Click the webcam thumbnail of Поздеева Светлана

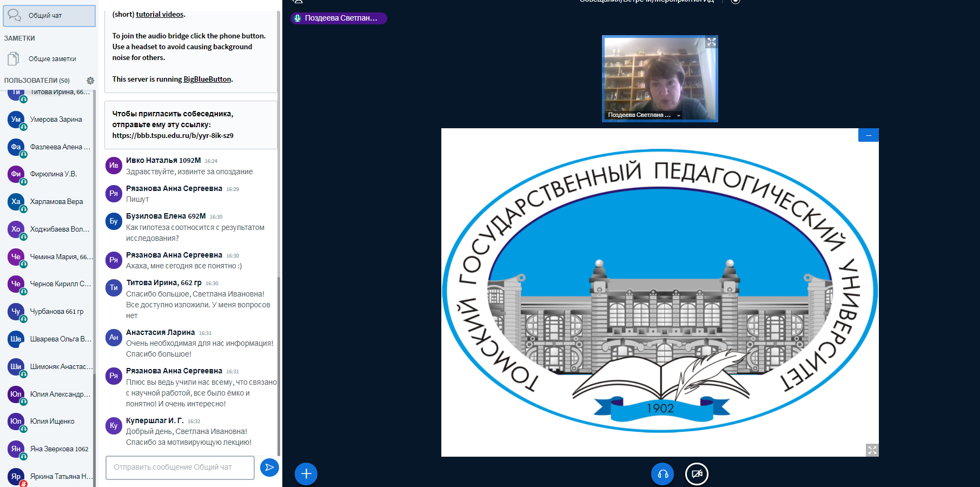(660, 79)
